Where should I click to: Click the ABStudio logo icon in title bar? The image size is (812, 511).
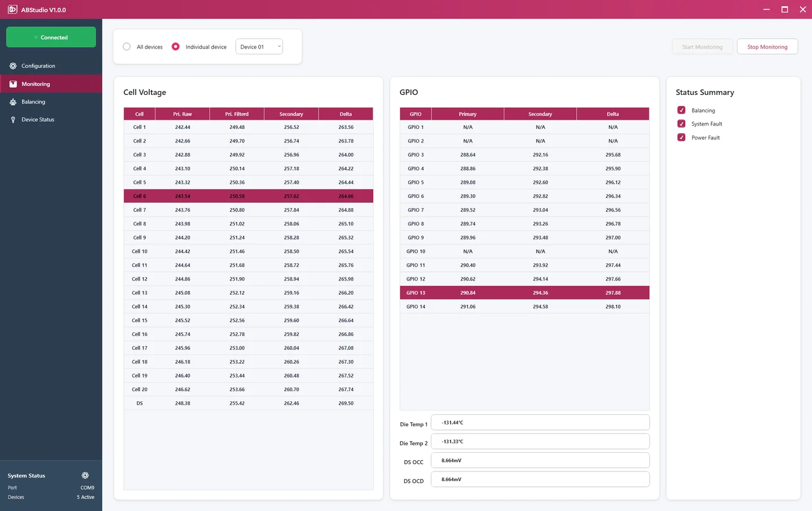click(x=12, y=10)
